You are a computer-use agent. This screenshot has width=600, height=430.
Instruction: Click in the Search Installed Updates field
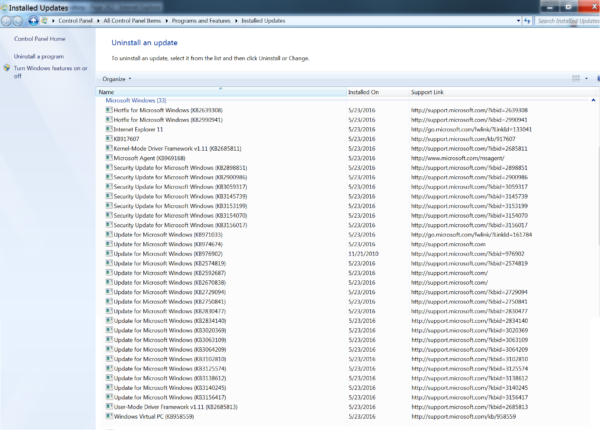tap(567, 21)
